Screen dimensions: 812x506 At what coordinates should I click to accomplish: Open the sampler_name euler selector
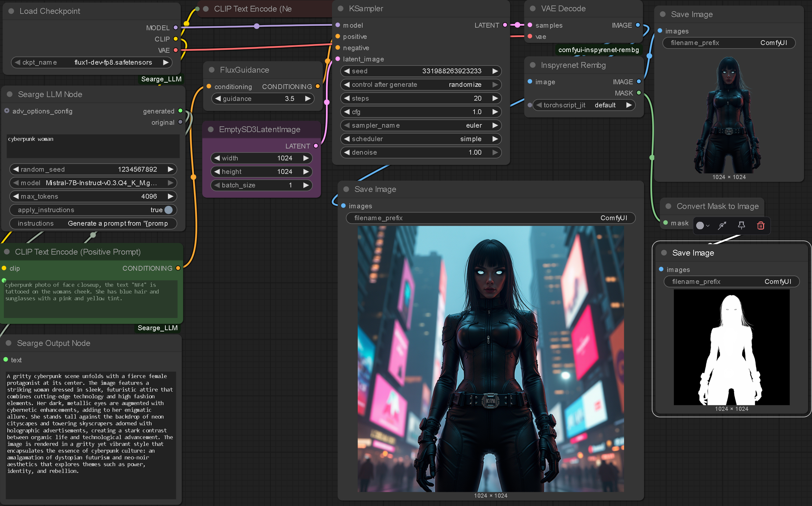(421, 125)
